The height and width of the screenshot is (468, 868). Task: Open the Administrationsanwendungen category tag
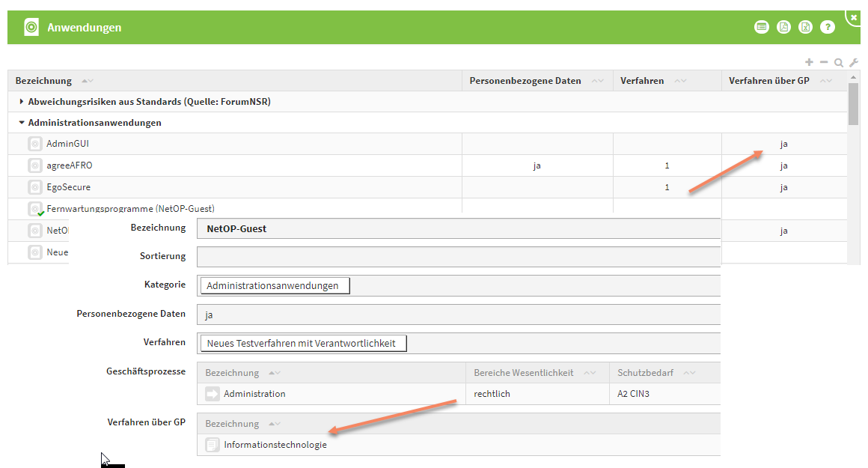point(275,286)
